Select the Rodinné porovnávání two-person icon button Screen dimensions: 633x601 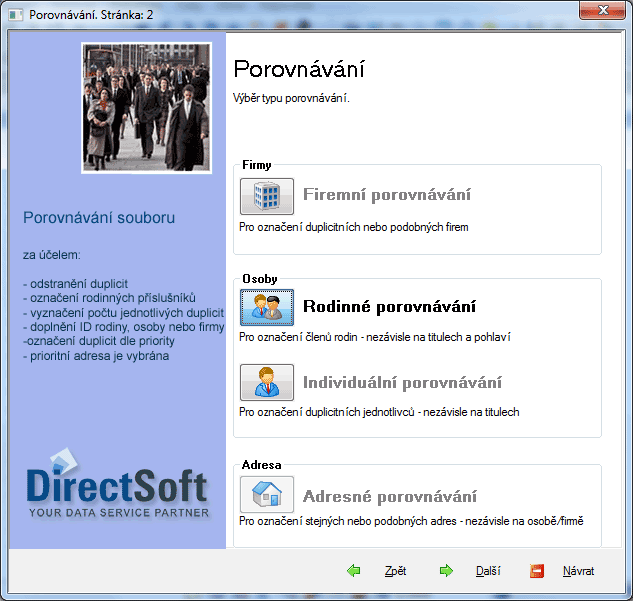267,307
